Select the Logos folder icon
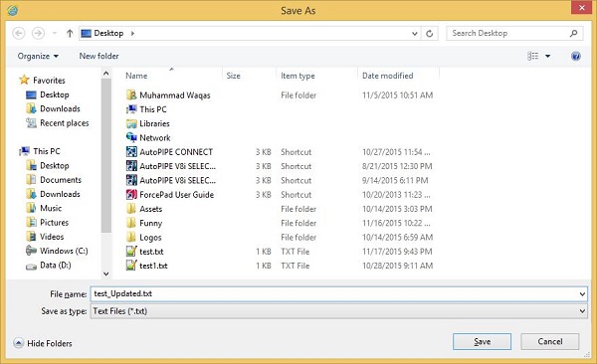Image resolution: width=597 pixels, height=364 pixels. click(x=131, y=238)
